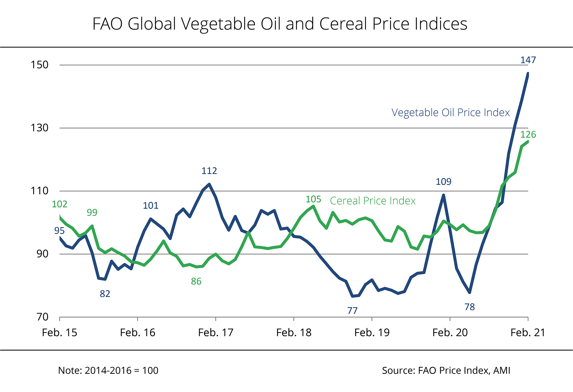Click the 70 y-axis value

[x=43, y=317]
